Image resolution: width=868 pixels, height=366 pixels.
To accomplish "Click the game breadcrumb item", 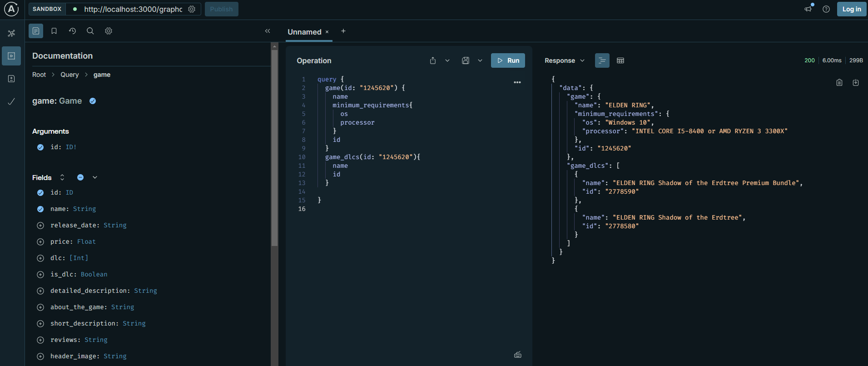I will [x=102, y=75].
